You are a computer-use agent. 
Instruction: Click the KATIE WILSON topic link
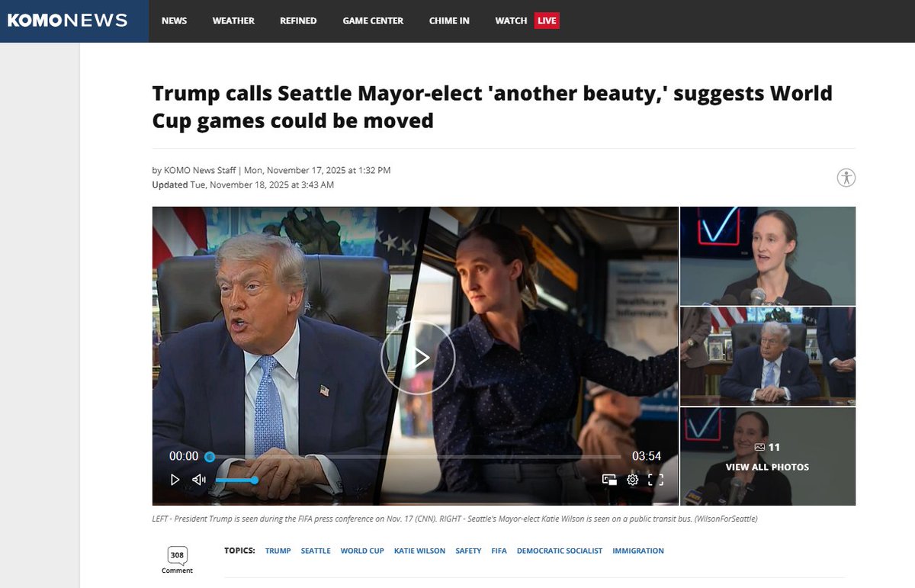pyautogui.click(x=419, y=551)
